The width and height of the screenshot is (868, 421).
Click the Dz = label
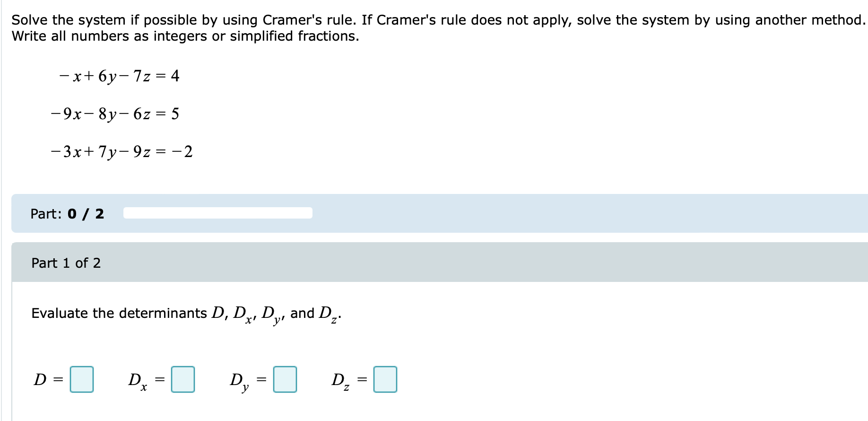click(348, 379)
